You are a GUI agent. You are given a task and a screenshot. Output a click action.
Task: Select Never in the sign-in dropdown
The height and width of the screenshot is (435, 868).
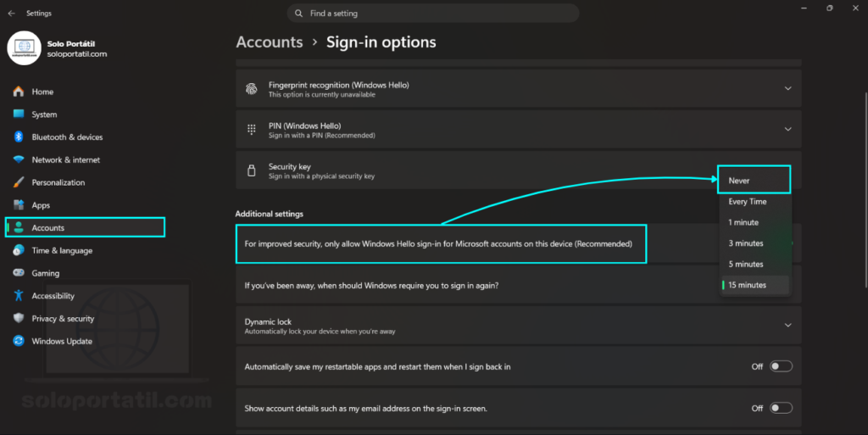coord(754,181)
